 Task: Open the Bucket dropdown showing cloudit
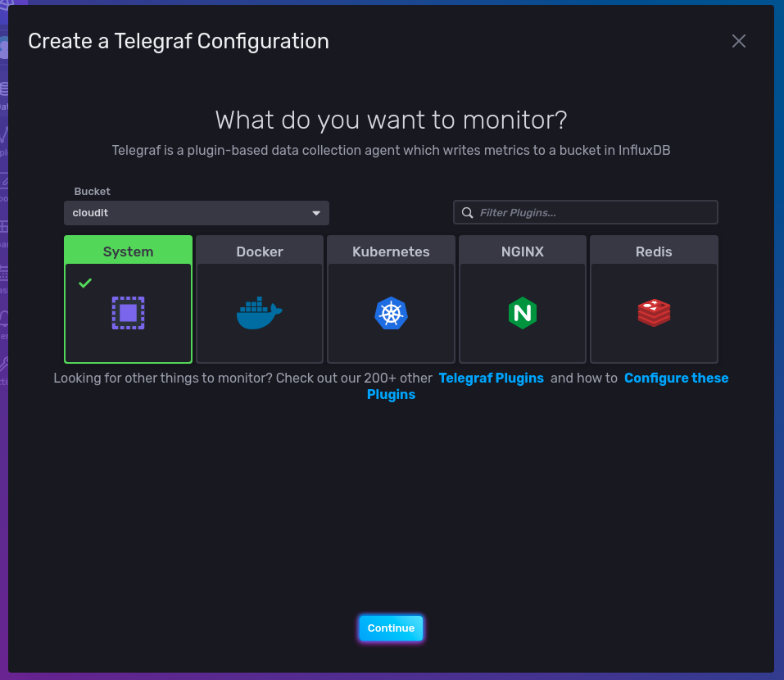pos(197,213)
